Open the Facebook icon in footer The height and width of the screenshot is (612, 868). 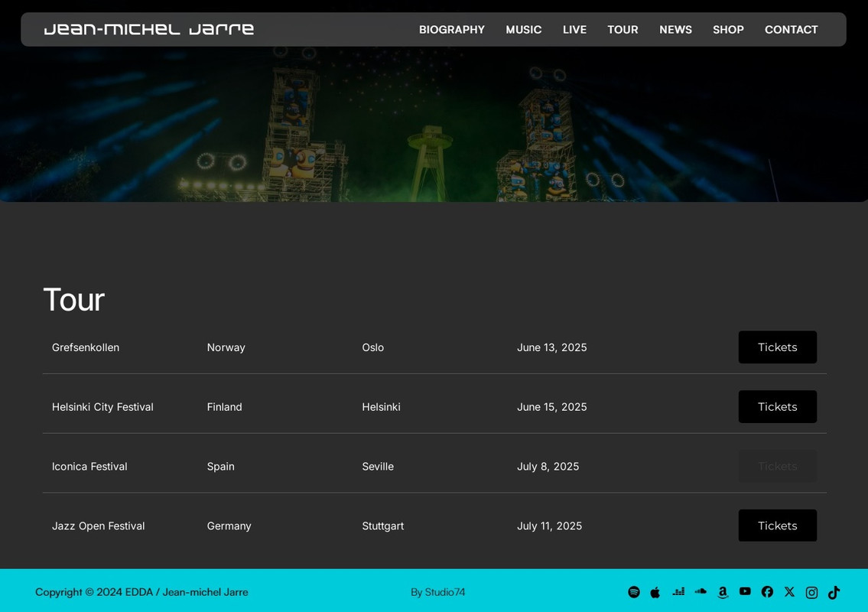click(x=767, y=591)
